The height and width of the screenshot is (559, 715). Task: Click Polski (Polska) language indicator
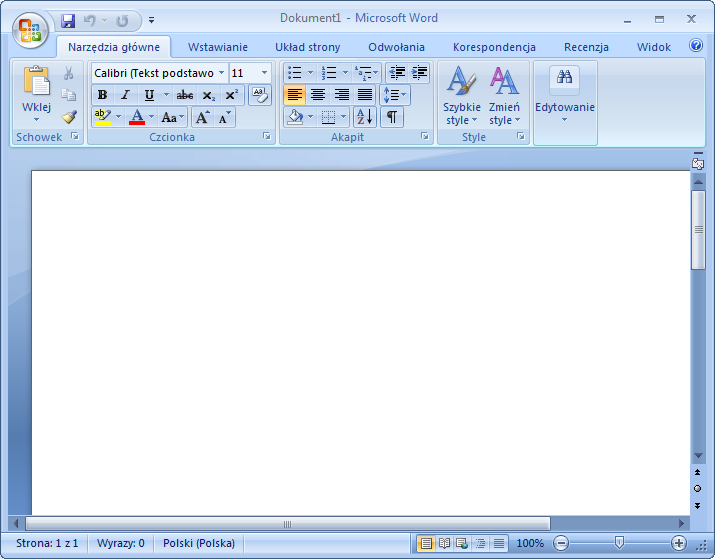pyautogui.click(x=199, y=543)
